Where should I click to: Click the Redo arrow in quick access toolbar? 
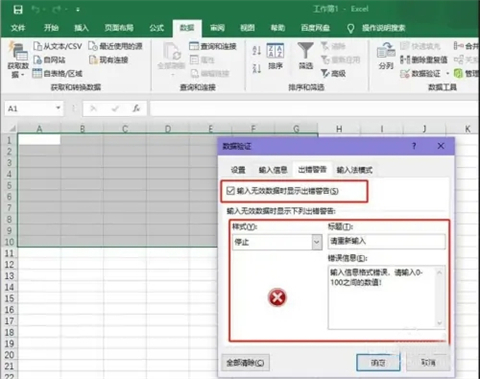[57, 9]
